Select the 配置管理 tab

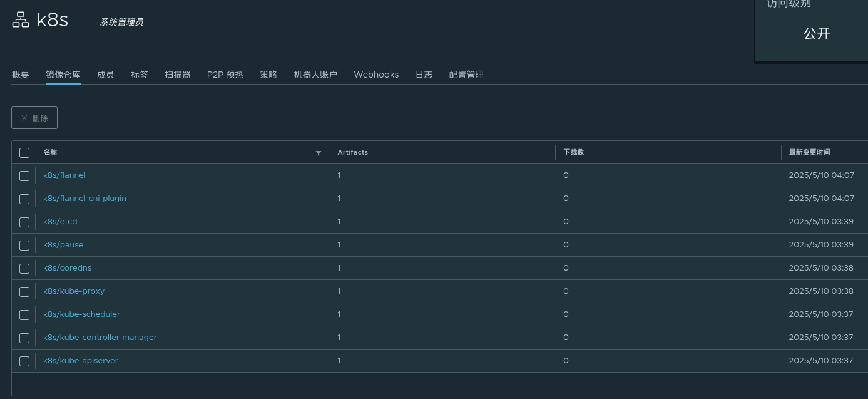466,75
